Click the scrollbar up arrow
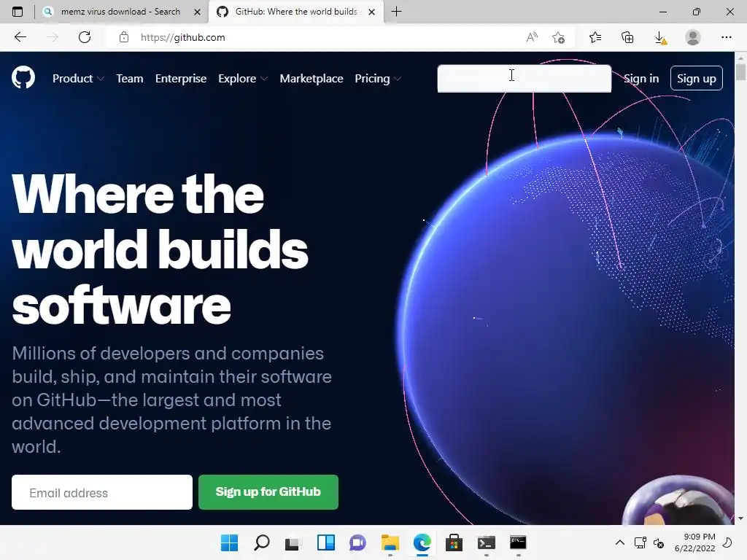This screenshot has width=747, height=560. 740,58
